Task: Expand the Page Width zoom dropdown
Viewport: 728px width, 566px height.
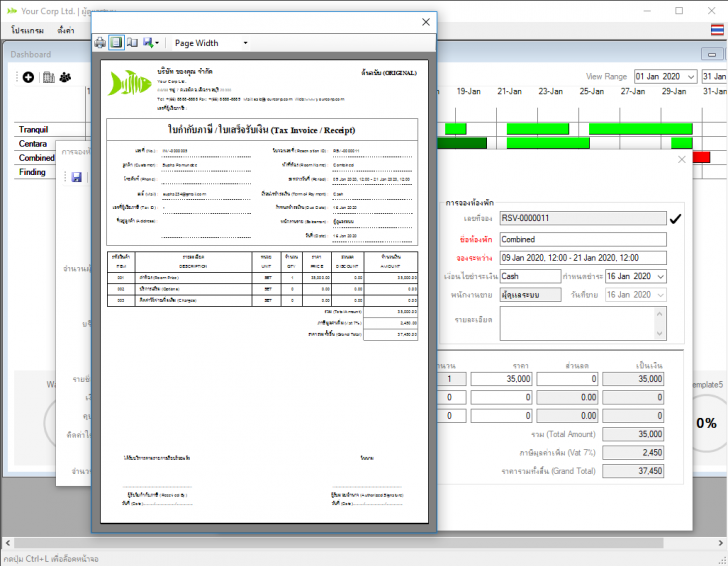Action: tap(245, 43)
